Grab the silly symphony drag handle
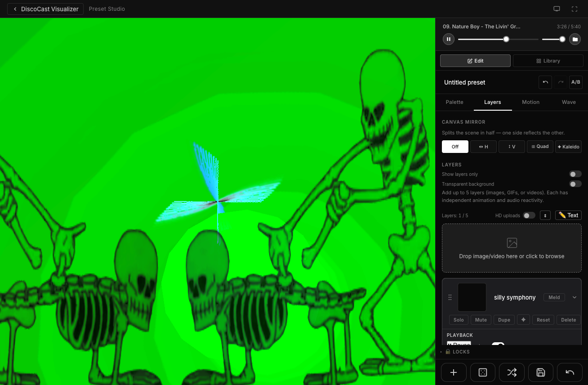This screenshot has height=385, width=588. 450,297
